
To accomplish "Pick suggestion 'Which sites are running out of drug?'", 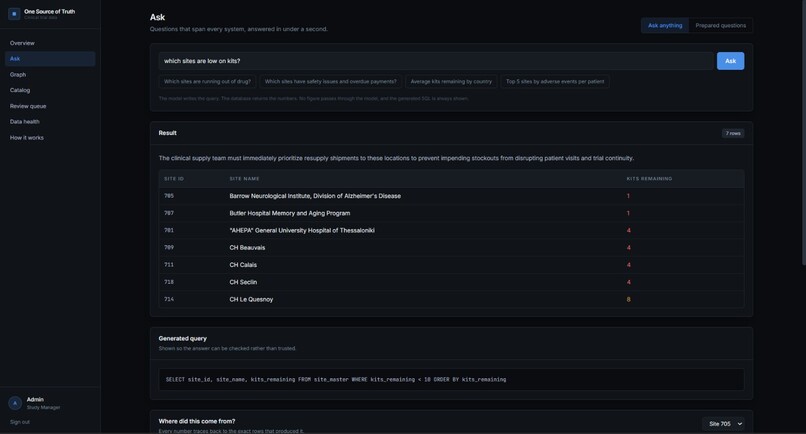I will tap(207, 82).
